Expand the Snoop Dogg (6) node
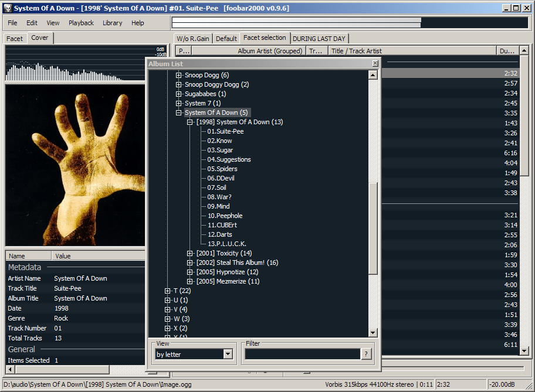The width and height of the screenshot is (535, 392). (178, 75)
